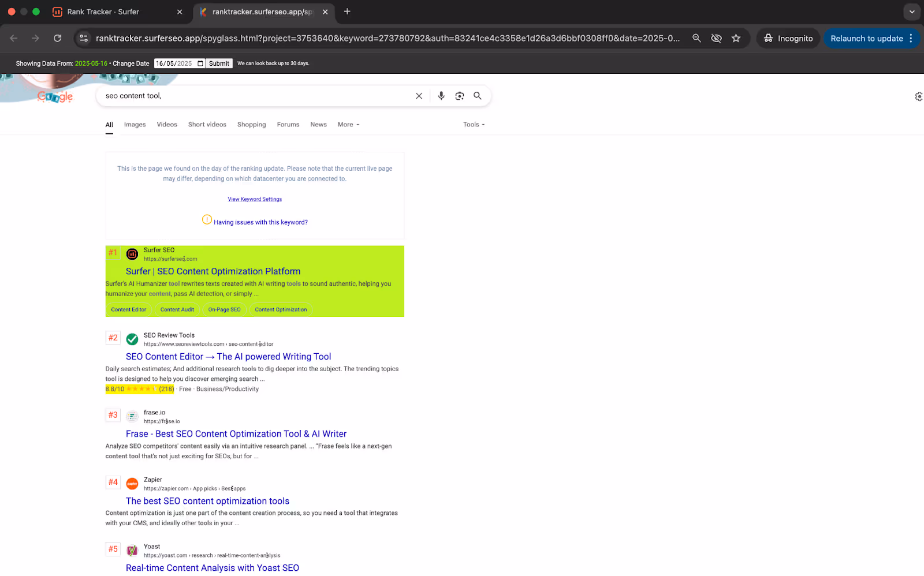924x576 pixels.
Task: Click the #4 rank badge
Action: [113, 482]
